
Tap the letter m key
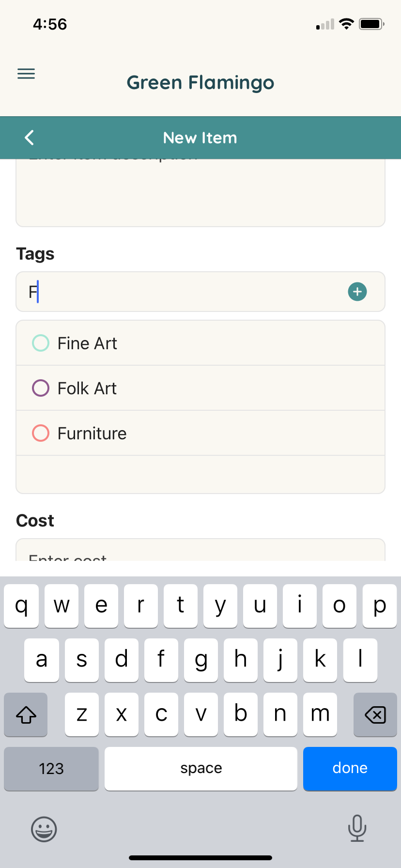[320, 714]
